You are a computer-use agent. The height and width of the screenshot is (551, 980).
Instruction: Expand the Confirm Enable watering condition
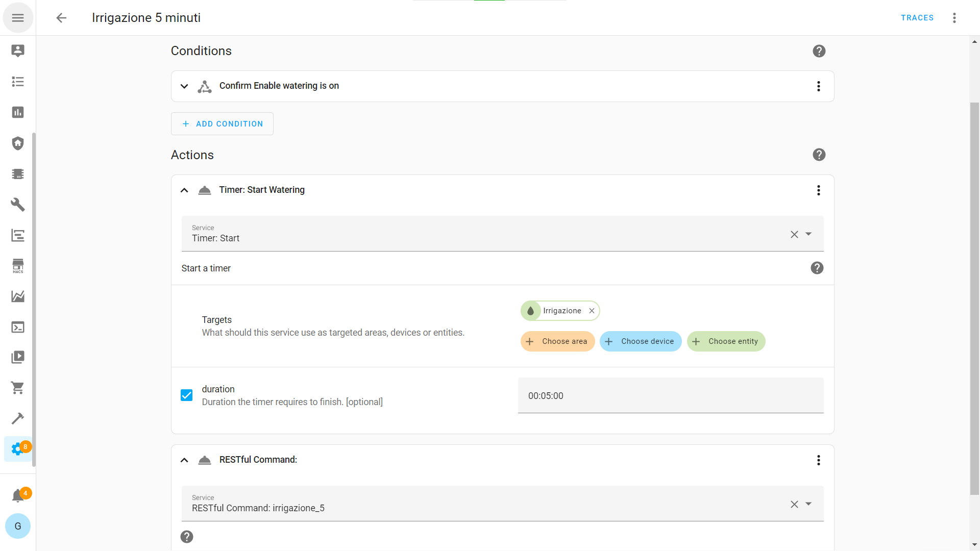tap(184, 86)
